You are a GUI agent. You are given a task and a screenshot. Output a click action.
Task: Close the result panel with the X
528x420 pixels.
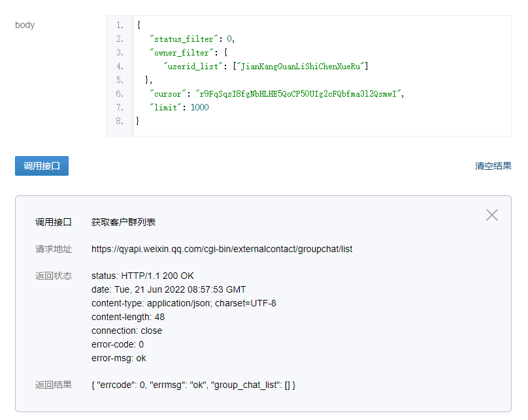point(491,215)
